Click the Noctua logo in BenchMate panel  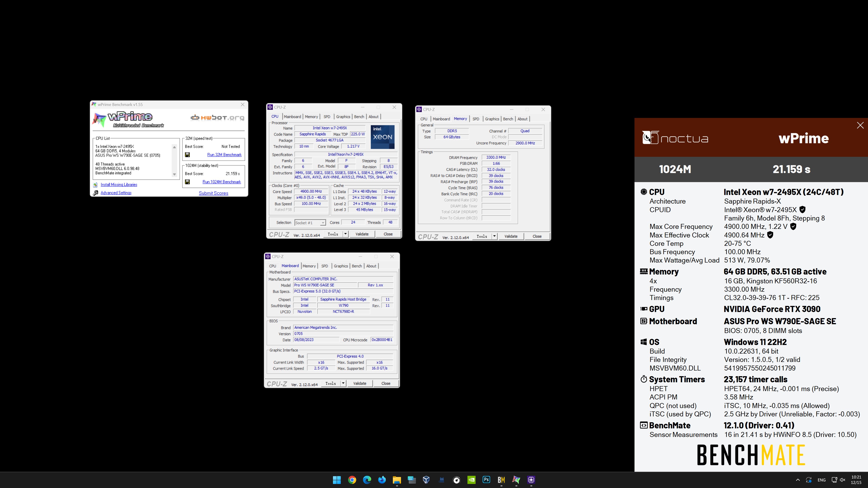[x=675, y=137]
